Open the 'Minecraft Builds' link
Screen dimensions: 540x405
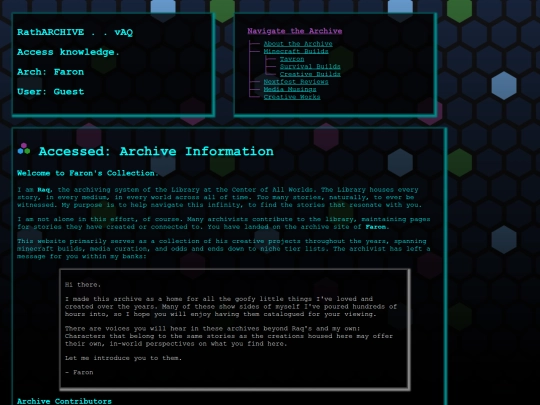(x=296, y=51)
